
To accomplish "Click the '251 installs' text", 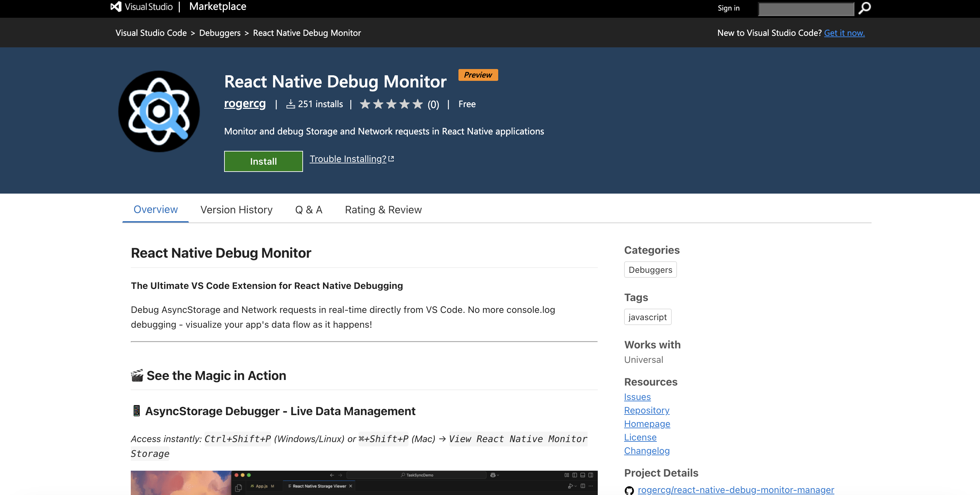I will pyautogui.click(x=320, y=104).
